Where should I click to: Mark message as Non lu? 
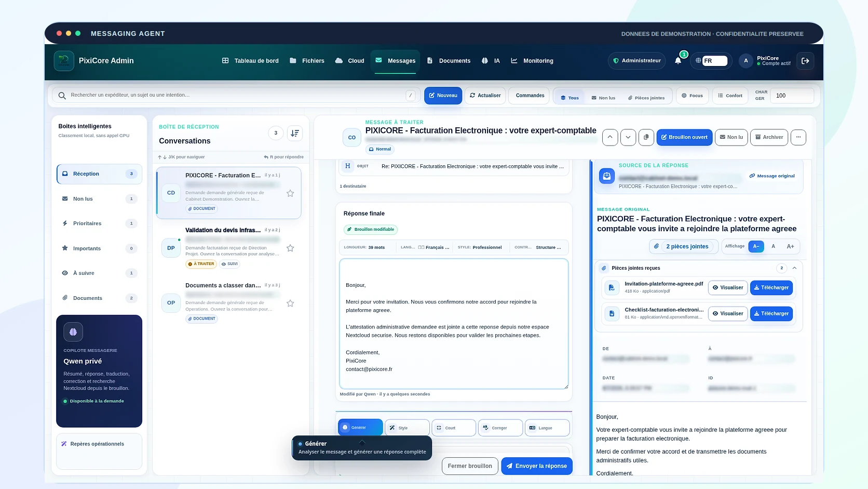(x=731, y=137)
